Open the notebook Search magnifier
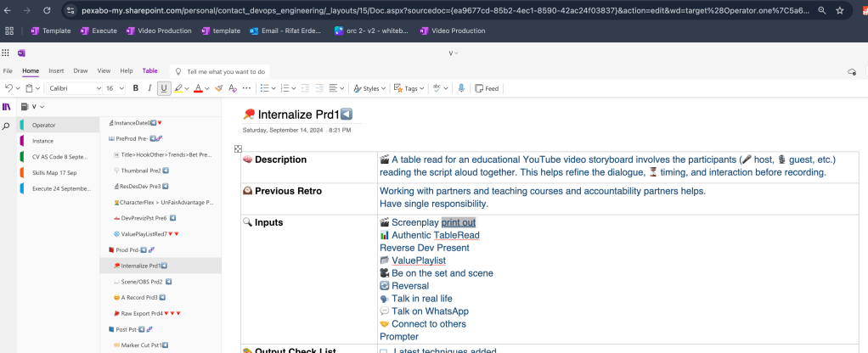This screenshot has width=868, height=353. point(7,126)
